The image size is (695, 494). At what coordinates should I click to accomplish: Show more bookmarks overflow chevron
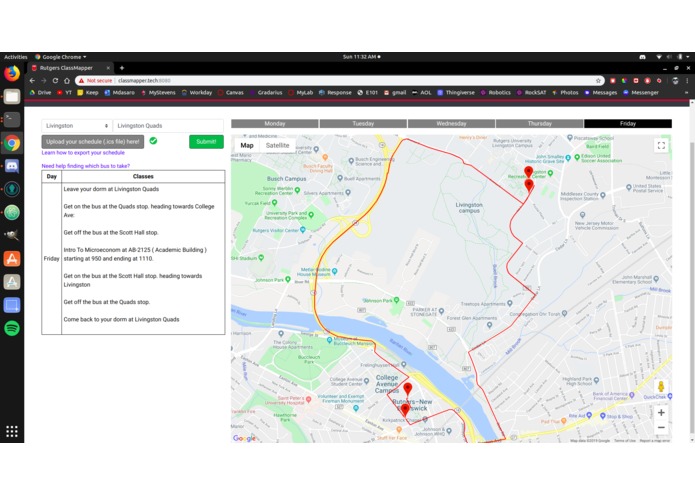687,93
